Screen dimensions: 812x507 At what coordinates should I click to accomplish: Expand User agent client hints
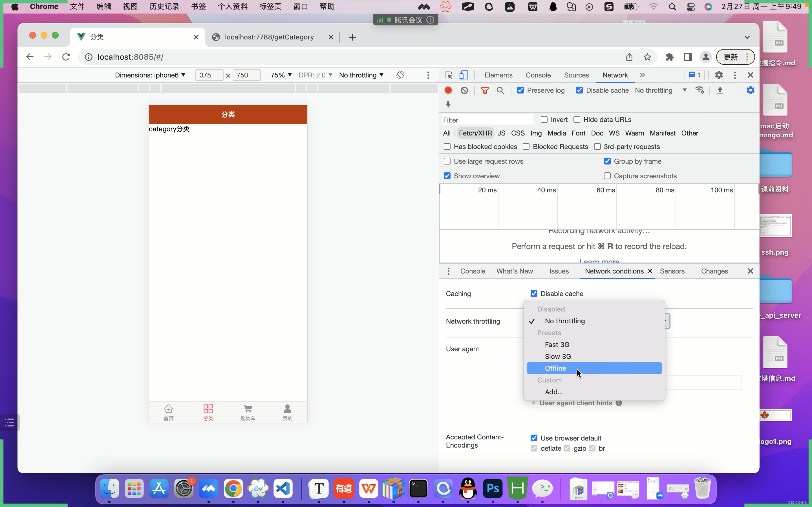575,403
